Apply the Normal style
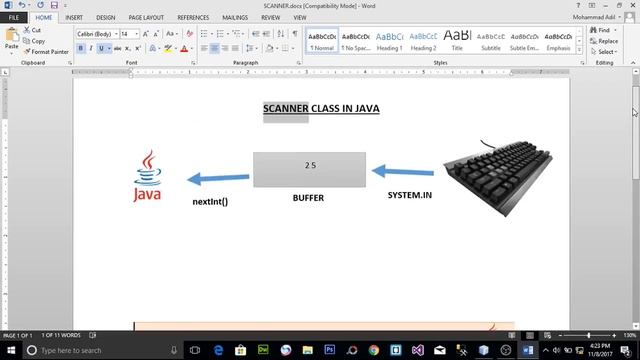The image size is (640, 360). click(x=322, y=41)
